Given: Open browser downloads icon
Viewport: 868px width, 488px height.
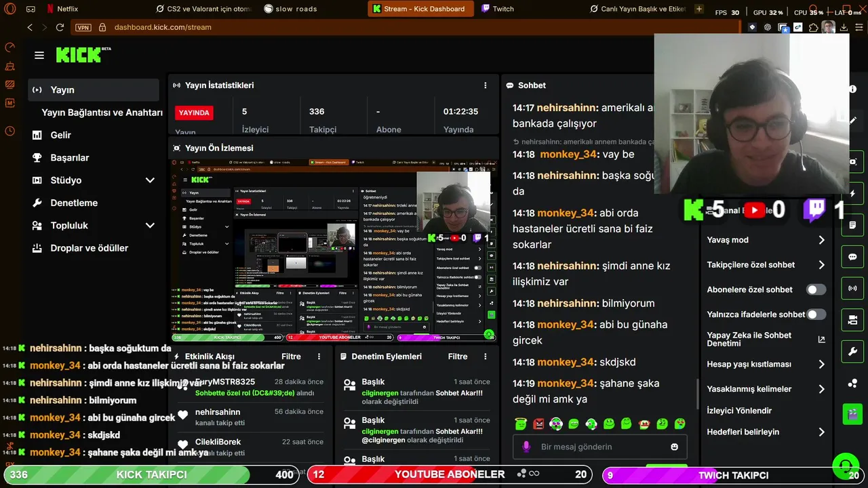Looking at the screenshot, I should pos(844,27).
